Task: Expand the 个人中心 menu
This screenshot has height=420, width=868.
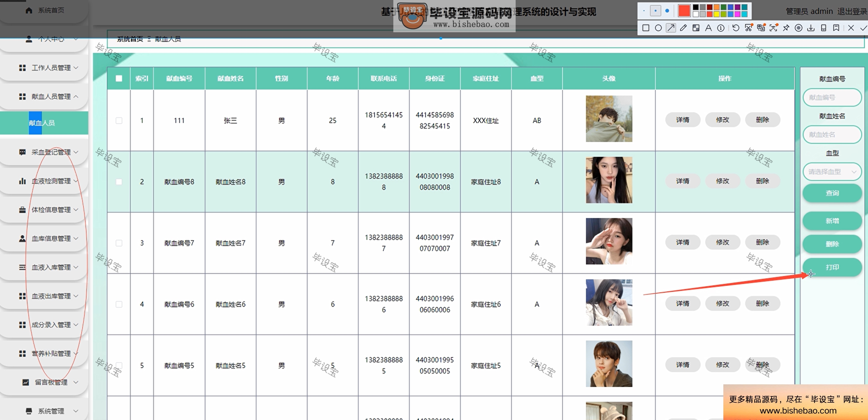Action: tap(44, 39)
